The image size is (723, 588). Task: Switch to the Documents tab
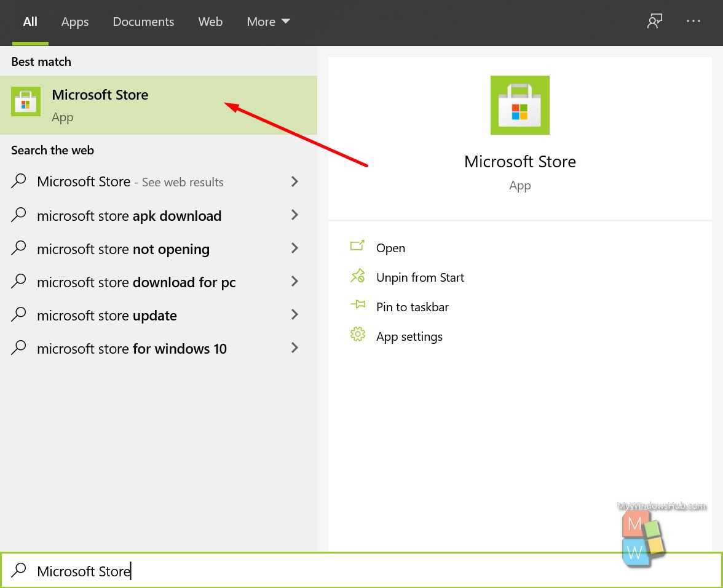(x=143, y=22)
